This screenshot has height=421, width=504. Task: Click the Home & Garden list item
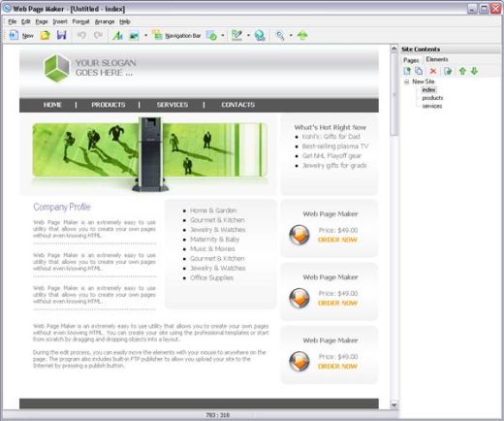coord(213,210)
